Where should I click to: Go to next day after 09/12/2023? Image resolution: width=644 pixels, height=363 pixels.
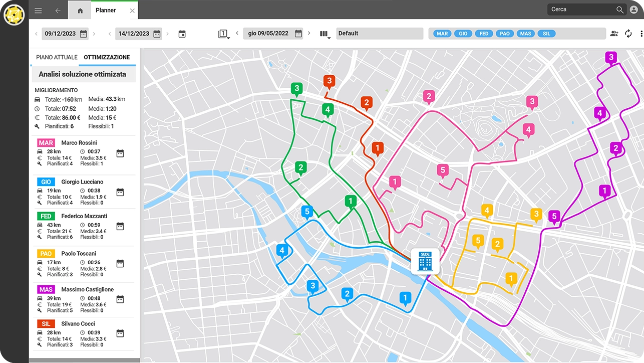(x=94, y=34)
